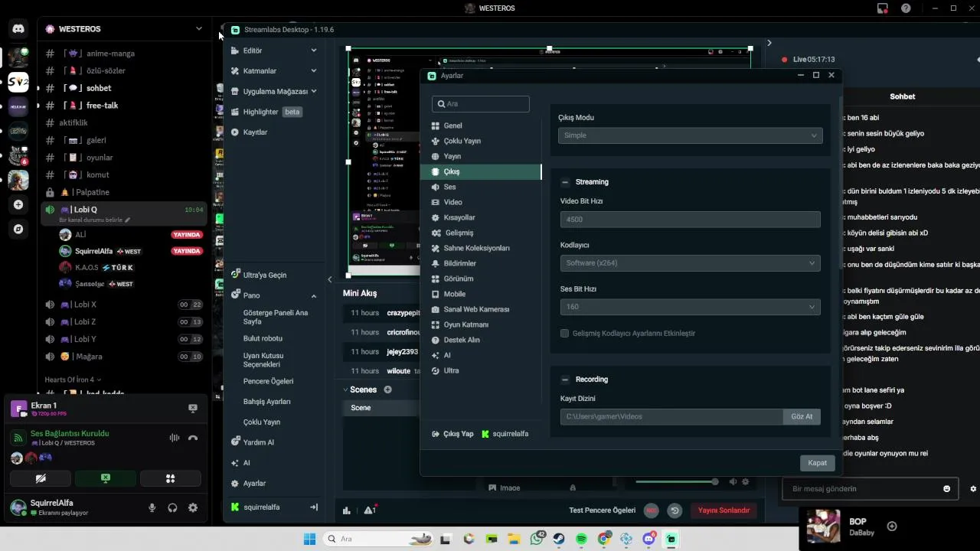Expand Uygulama Mağazası menu
This screenshot has height=551, width=980.
tap(274, 91)
